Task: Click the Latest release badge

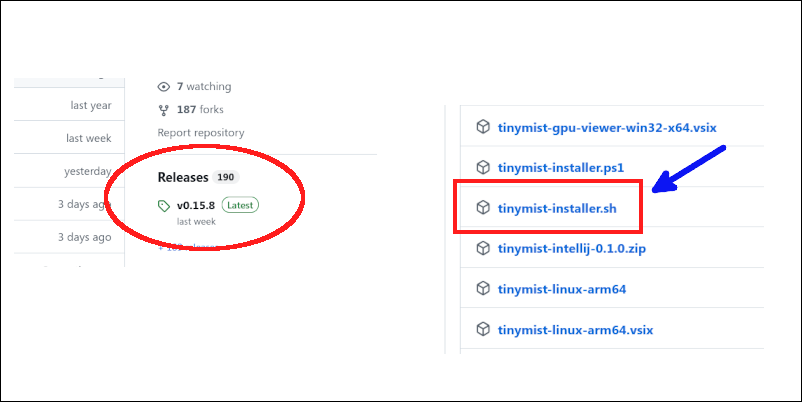Action: [x=240, y=205]
